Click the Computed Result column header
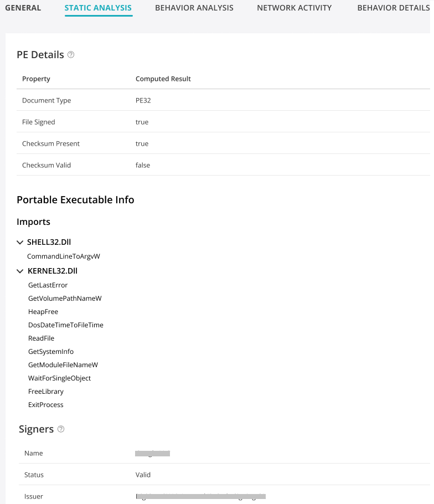This screenshot has height=504, width=434. point(163,79)
